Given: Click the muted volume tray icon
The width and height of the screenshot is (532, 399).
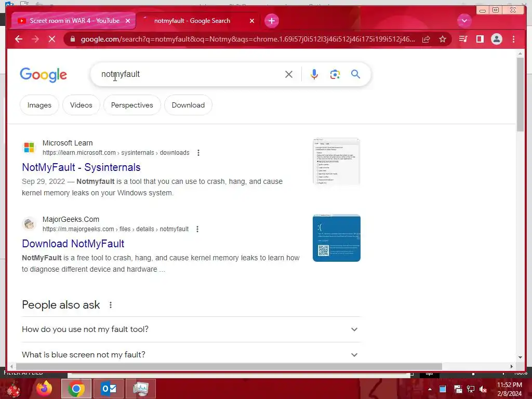Looking at the screenshot, I should tap(483, 389).
